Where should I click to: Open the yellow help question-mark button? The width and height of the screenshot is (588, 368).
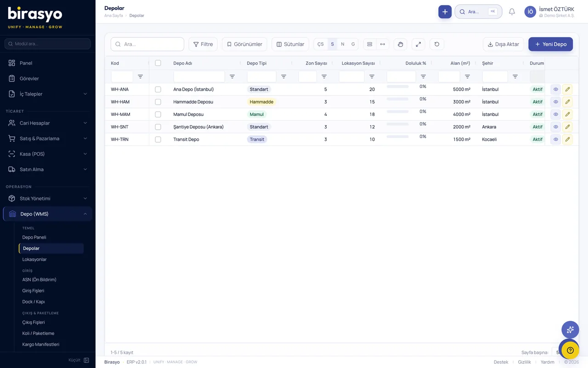point(570,350)
